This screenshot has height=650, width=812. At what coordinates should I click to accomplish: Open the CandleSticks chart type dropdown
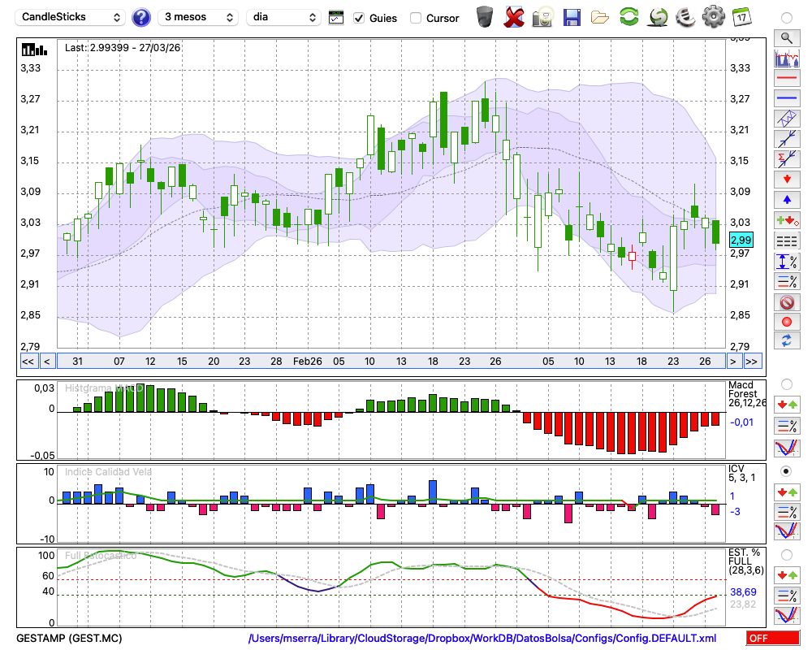71,17
